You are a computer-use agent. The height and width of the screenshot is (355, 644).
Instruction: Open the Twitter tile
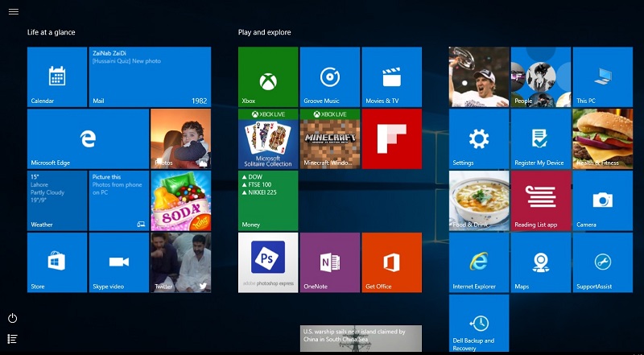(x=180, y=262)
